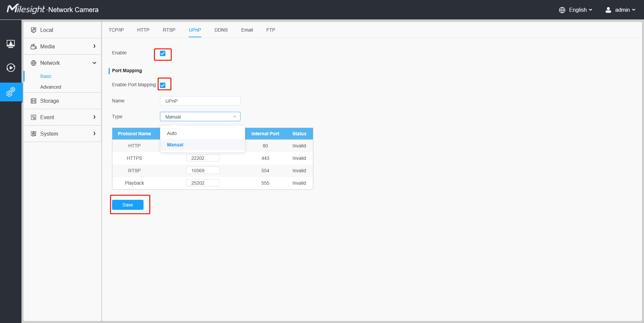Switch to the TCP/IP tab
This screenshot has width=644, height=323.
(x=116, y=30)
